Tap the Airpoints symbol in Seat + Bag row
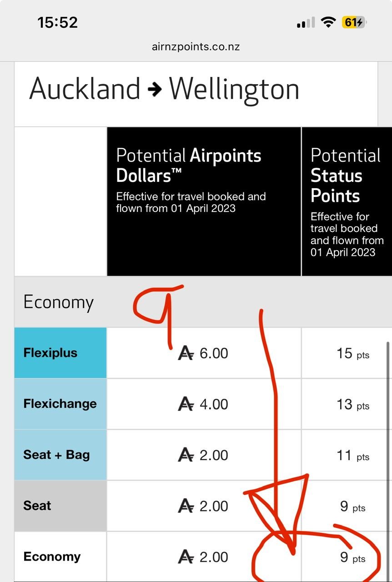The height and width of the screenshot is (582, 392). (x=186, y=455)
